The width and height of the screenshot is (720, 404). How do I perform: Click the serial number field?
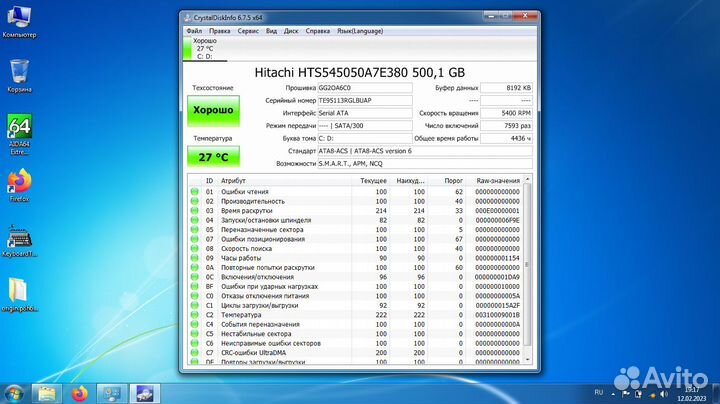365,101
